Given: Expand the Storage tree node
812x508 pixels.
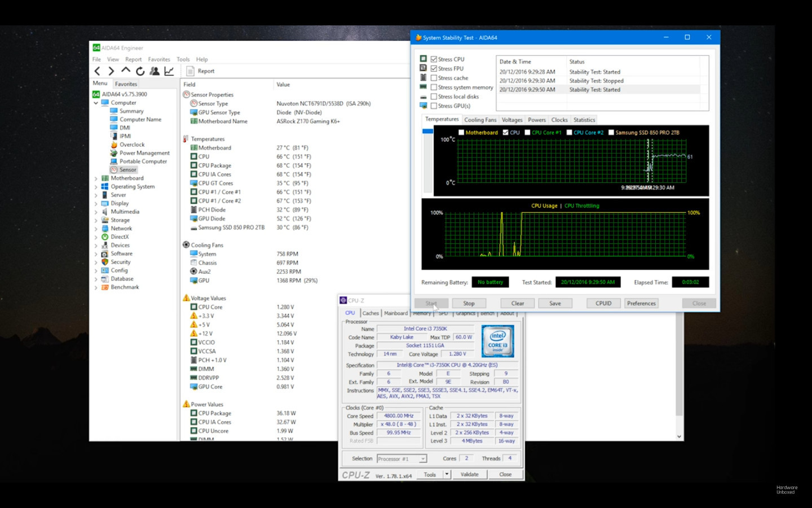Looking at the screenshot, I should pyautogui.click(x=96, y=221).
